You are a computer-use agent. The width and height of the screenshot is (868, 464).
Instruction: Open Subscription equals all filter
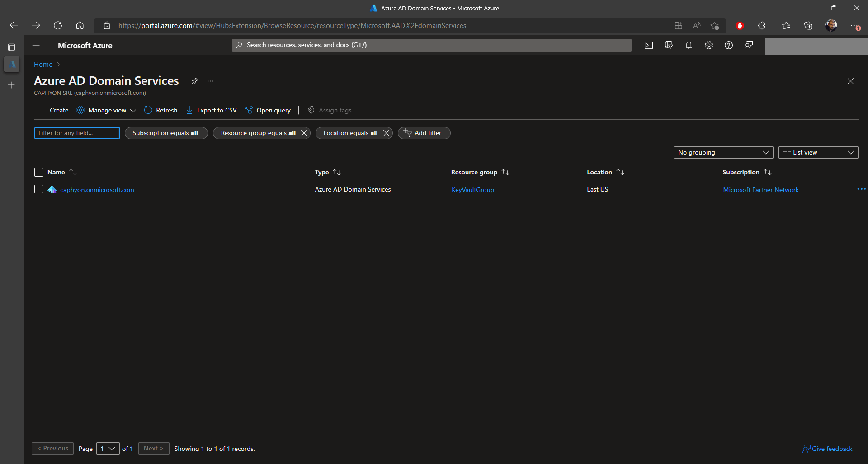coord(166,133)
